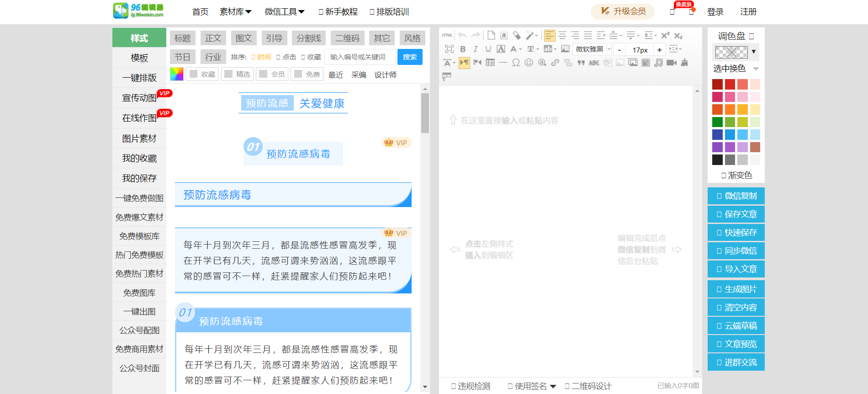Insert music with the note icon
The image size is (868, 394).
pos(658,63)
